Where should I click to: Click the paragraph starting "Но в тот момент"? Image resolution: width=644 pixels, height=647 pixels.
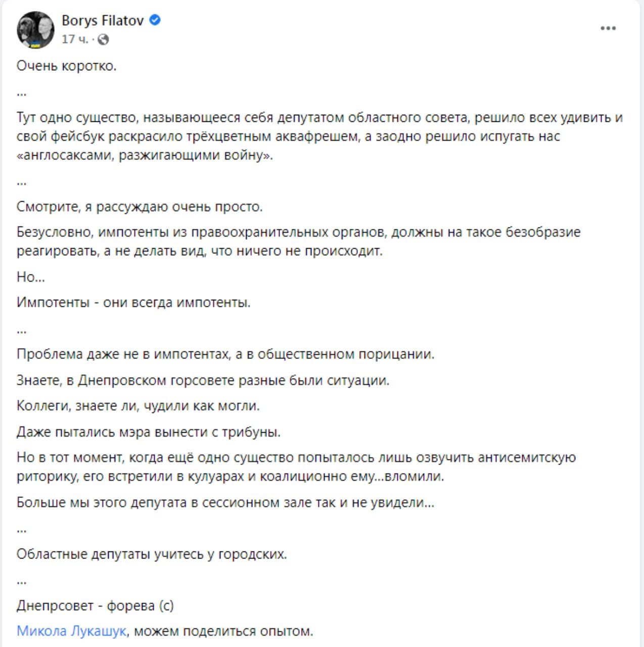296,467
